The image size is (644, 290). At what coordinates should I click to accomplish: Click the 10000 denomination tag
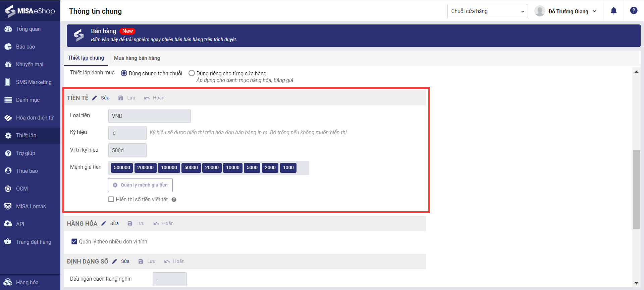pyautogui.click(x=233, y=168)
